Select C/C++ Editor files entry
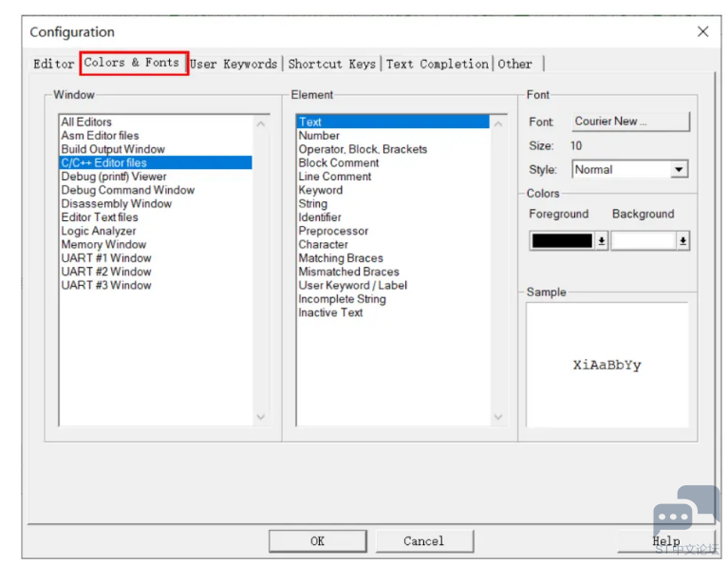 (x=156, y=162)
